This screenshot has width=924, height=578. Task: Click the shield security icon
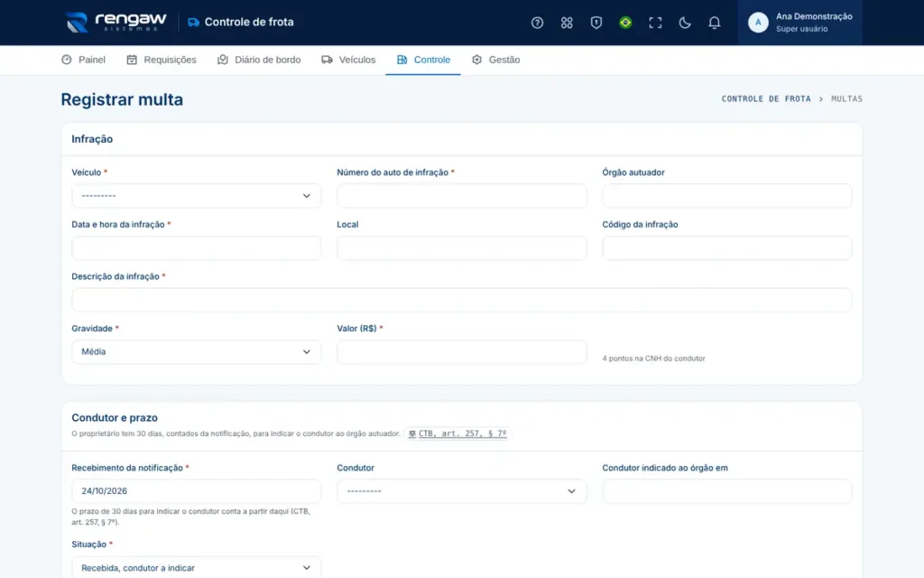click(x=596, y=23)
